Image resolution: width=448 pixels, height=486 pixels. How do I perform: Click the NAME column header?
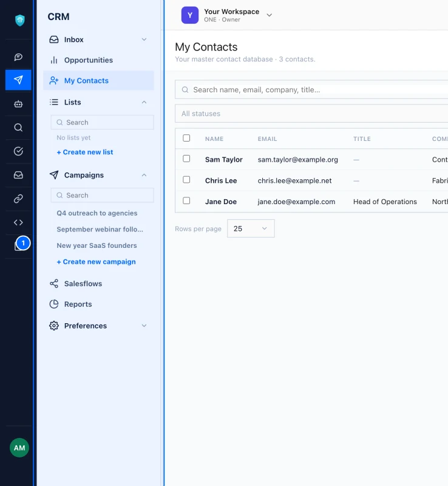point(214,139)
